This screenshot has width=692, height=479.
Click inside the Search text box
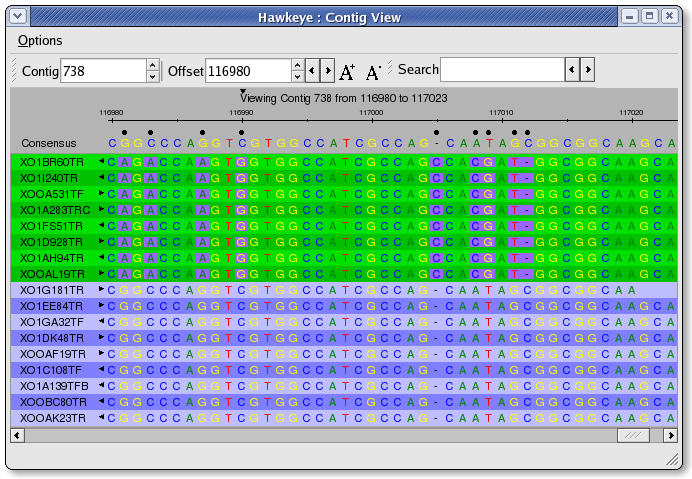(502, 70)
